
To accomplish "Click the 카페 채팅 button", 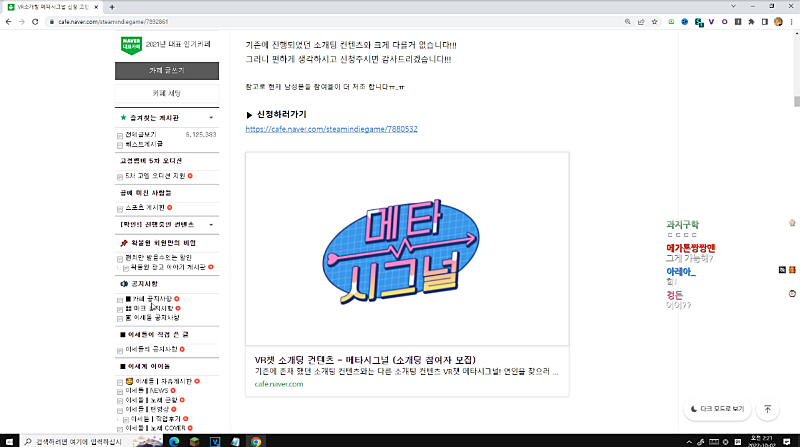I will coord(167,93).
